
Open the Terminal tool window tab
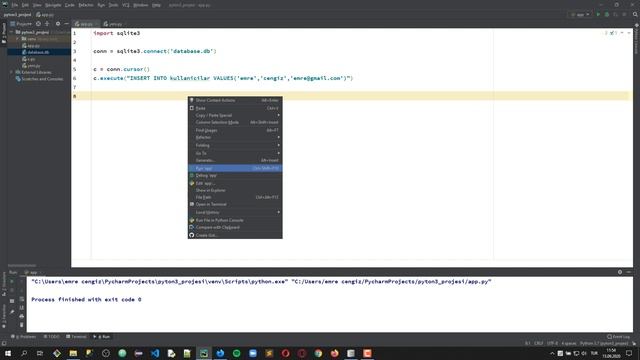[x=76, y=337]
